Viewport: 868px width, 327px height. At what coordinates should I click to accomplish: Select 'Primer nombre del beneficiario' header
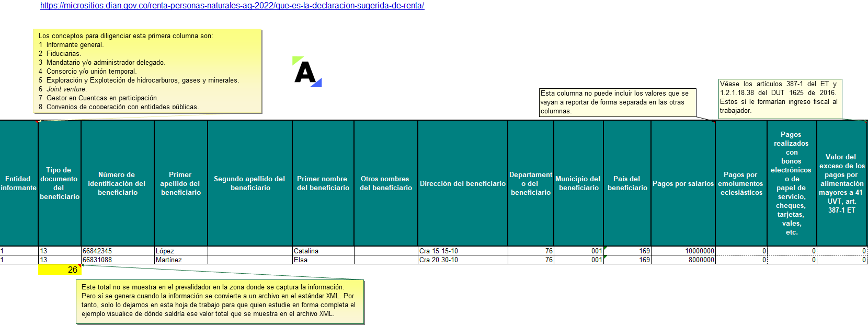tap(323, 183)
